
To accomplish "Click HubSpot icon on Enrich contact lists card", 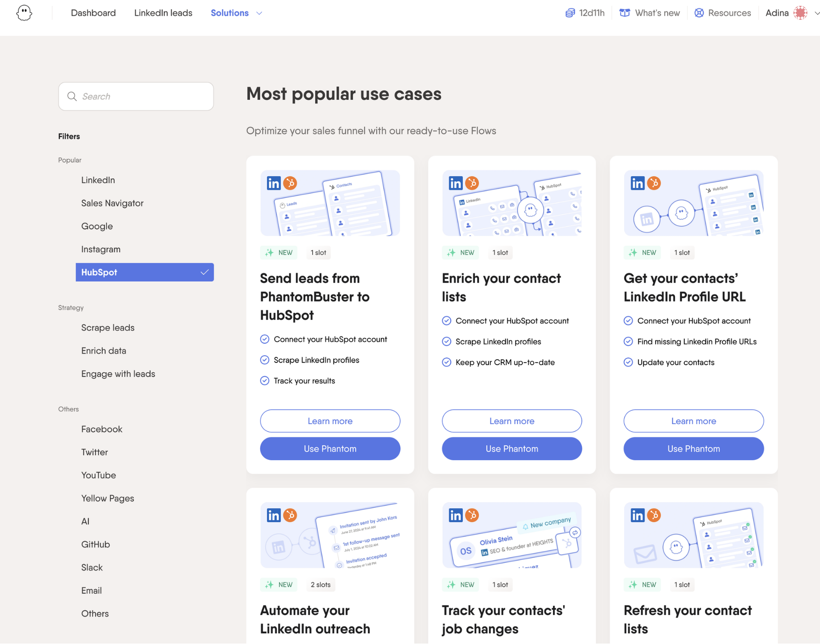I will point(472,183).
